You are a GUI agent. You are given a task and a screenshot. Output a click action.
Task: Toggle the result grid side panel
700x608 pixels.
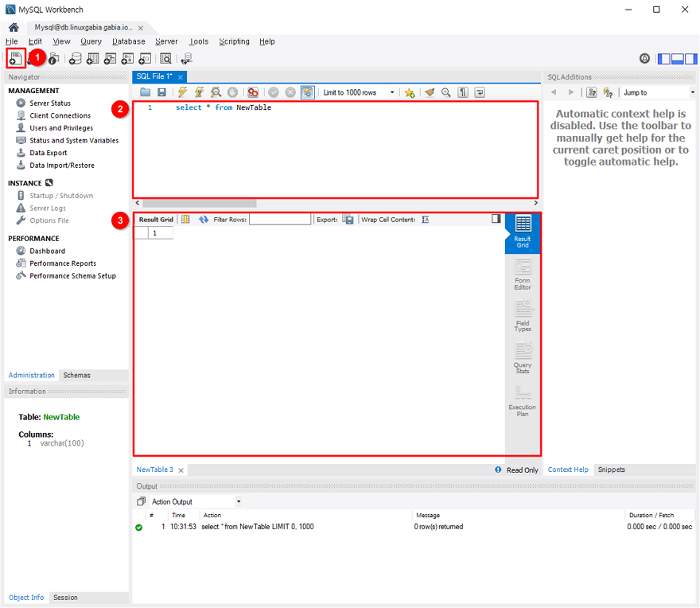[496, 219]
